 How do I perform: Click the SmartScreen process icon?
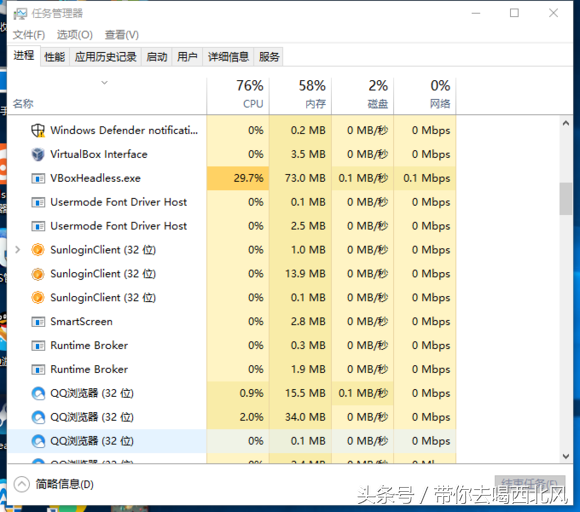[x=38, y=321]
